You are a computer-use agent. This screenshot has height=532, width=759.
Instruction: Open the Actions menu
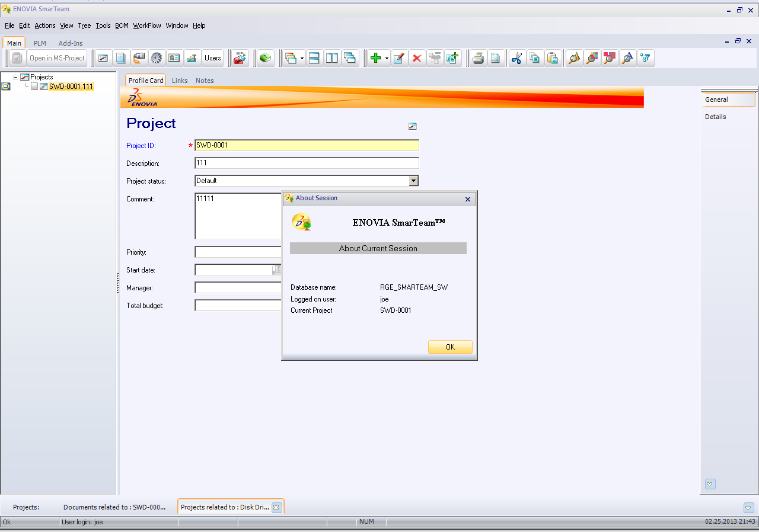pos(45,25)
